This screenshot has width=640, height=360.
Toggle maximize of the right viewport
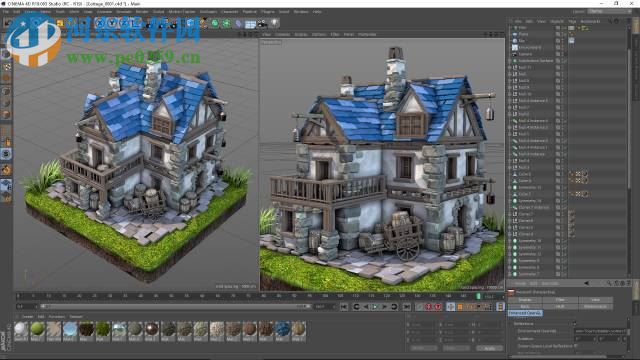(x=502, y=35)
